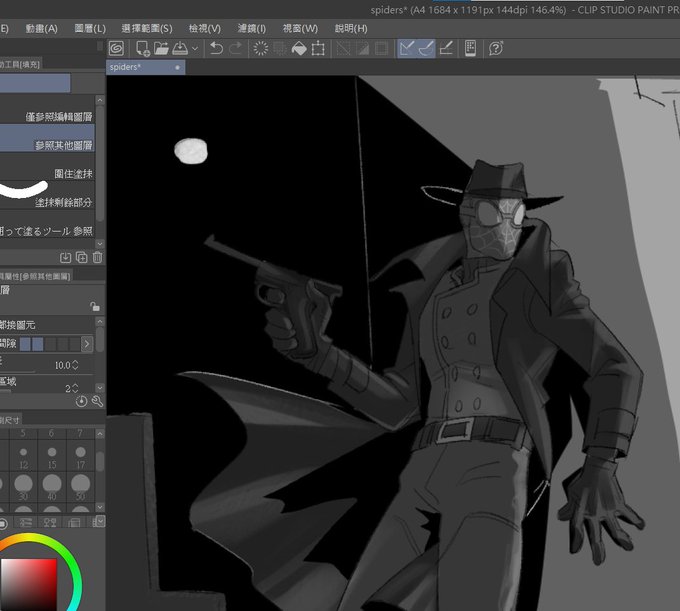Switch to color slider tab icon
This screenshot has height=611, width=680.
[26, 522]
